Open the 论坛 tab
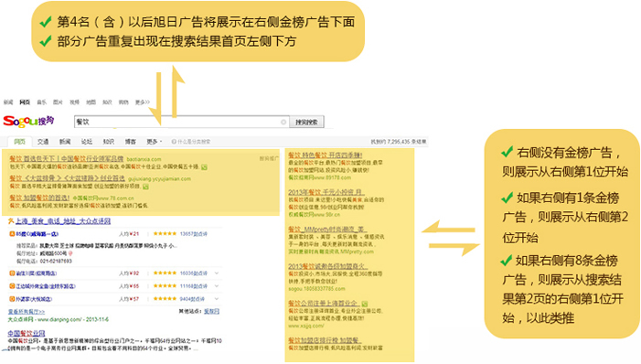Image resolution: width=641 pixels, height=364 pixels. click(x=87, y=142)
